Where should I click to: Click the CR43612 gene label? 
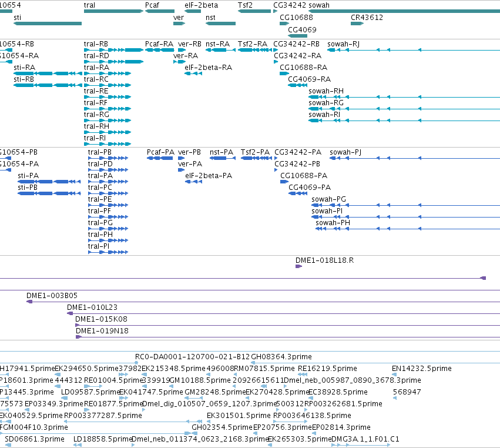(x=367, y=17)
